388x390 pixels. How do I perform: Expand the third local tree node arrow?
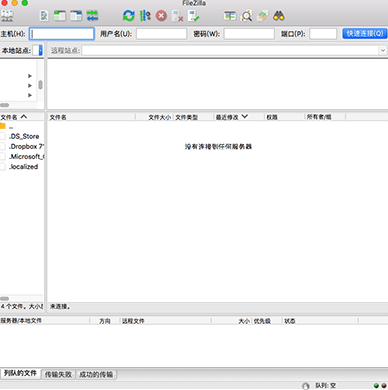[x=30, y=95]
